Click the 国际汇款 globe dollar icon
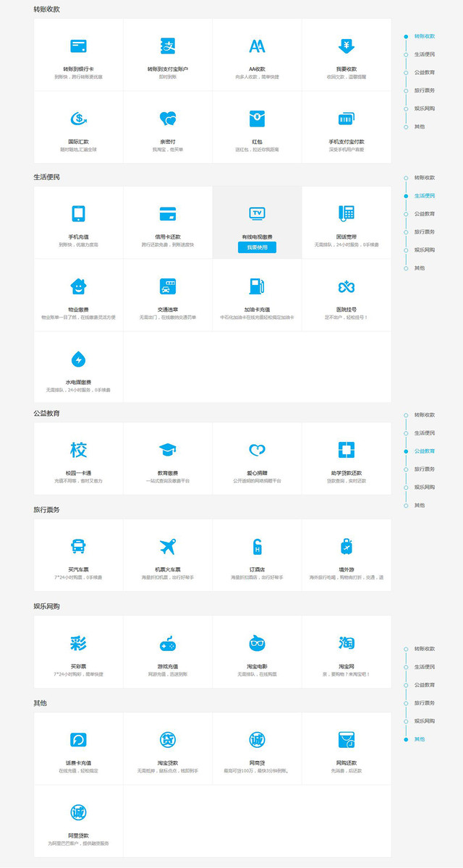Image resolution: width=463 pixels, height=868 pixels. (78, 119)
